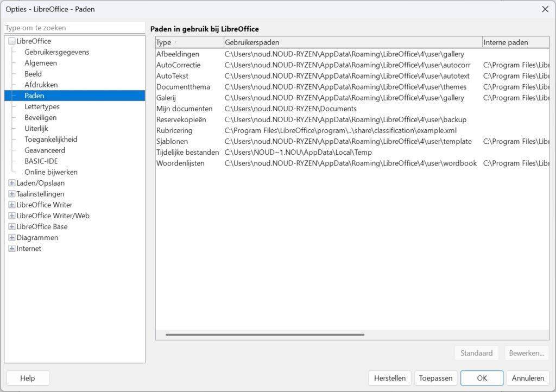Select the Diagrammen label in tree
The image size is (556, 392).
37,237
